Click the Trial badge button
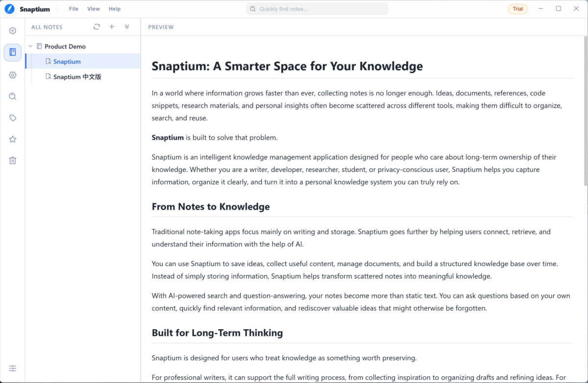This screenshot has height=383, width=588. coord(518,9)
